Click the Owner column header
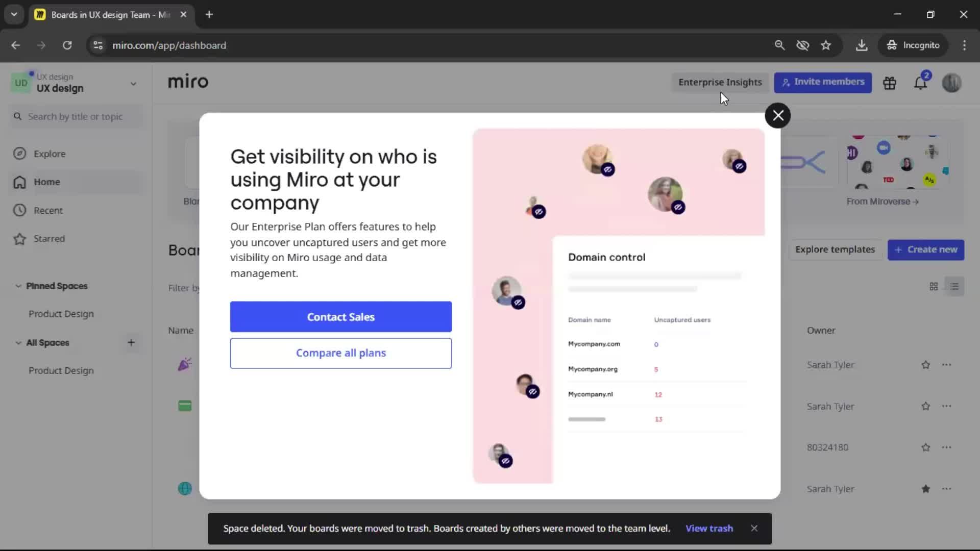The width and height of the screenshot is (980, 551). click(x=821, y=331)
